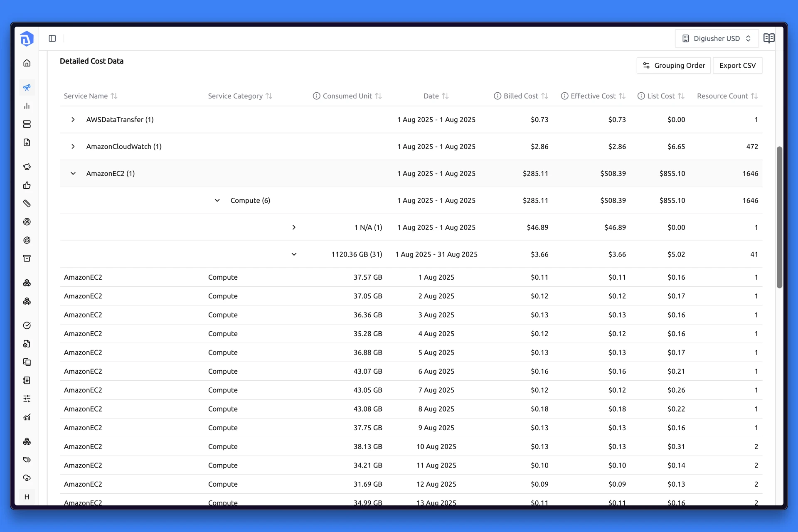This screenshot has width=798, height=532.
Task: Click the Grouping Order button
Action: [x=674, y=66]
